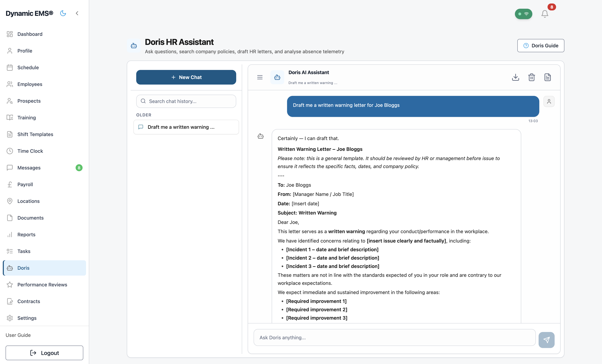This screenshot has width=602, height=364.
Task: Open the Time Clock page
Action: click(44, 151)
